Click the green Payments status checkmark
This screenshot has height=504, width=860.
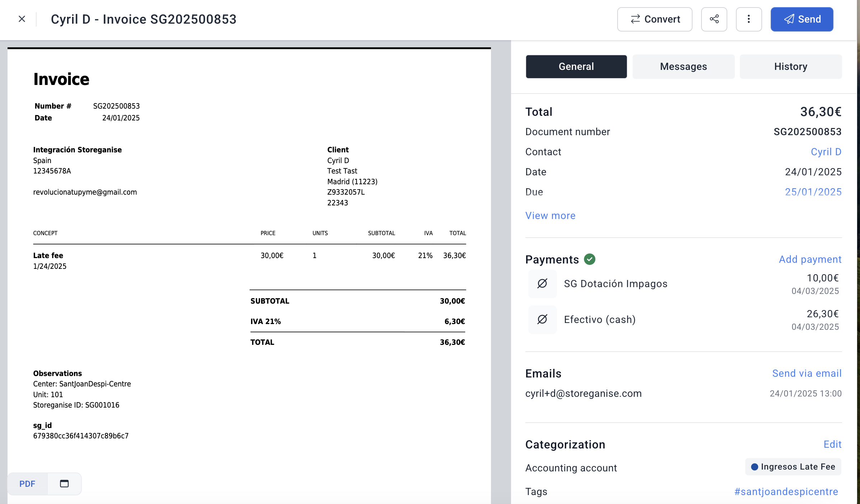point(589,259)
